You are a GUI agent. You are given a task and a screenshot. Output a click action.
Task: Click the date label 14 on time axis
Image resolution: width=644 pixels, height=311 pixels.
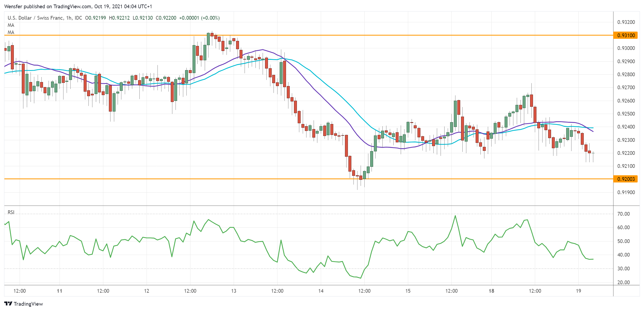click(x=321, y=291)
